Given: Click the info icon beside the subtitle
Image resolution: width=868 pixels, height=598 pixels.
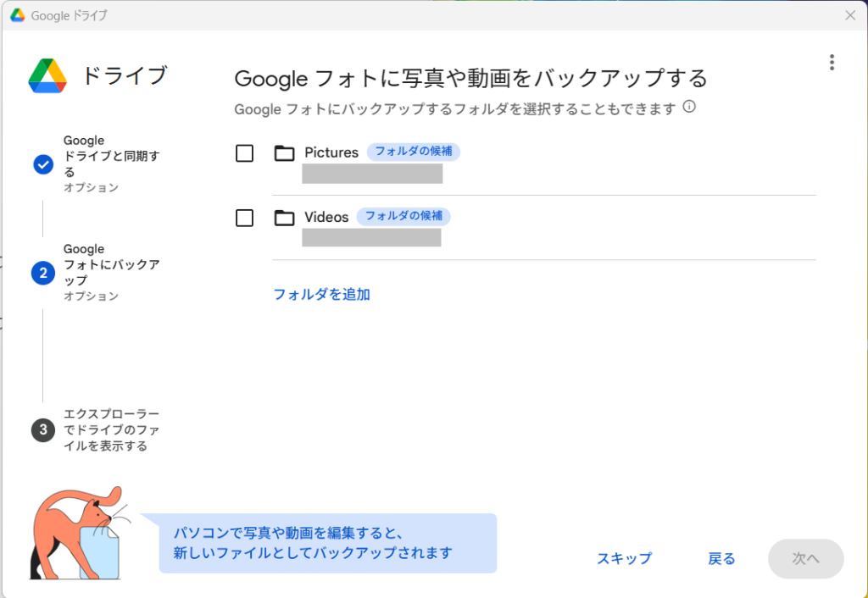Looking at the screenshot, I should 689,108.
